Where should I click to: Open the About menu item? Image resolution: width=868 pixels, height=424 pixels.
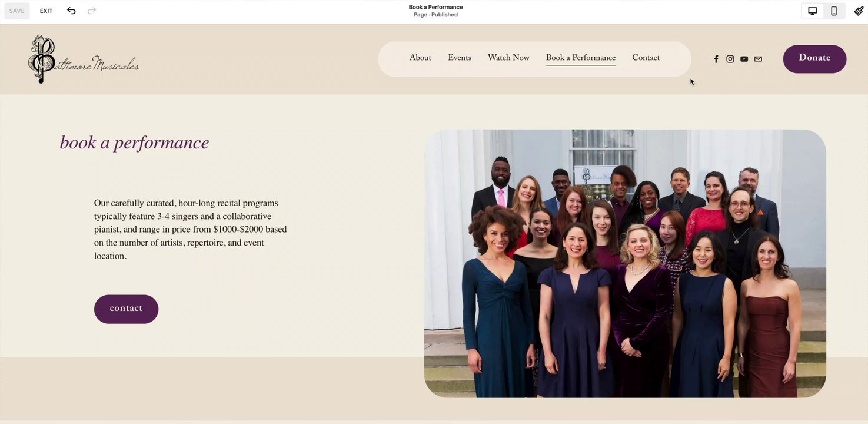point(420,58)
